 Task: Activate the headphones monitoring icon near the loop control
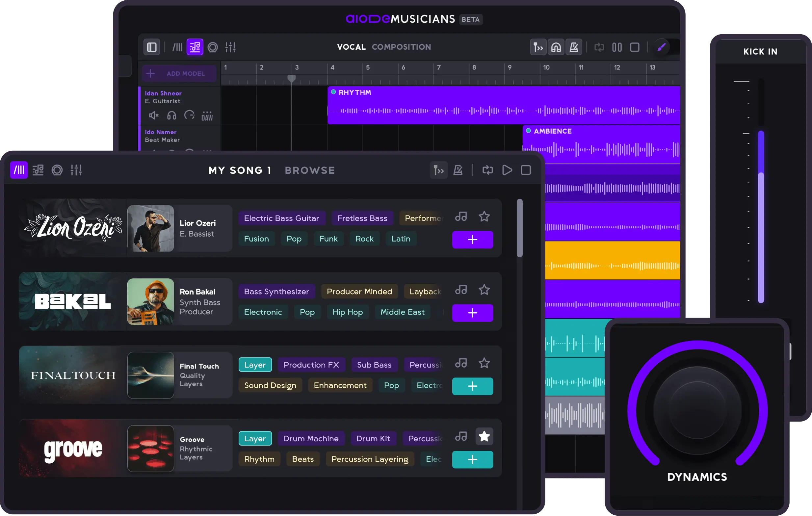pyautogui.click(x=556, y=47)
